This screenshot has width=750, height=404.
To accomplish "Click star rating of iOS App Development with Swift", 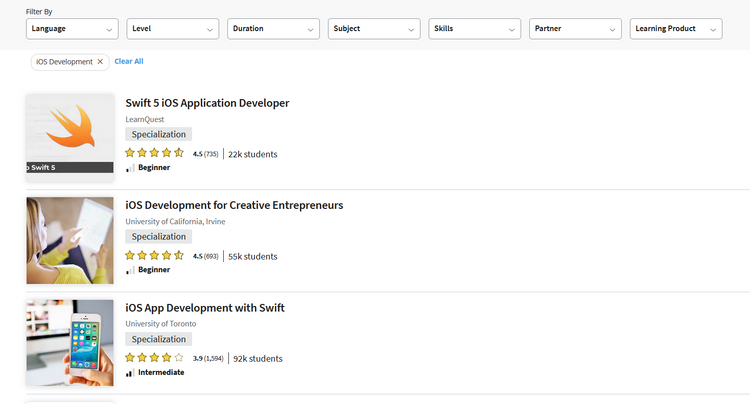I will pyautogui.click(x=154, y=358).
